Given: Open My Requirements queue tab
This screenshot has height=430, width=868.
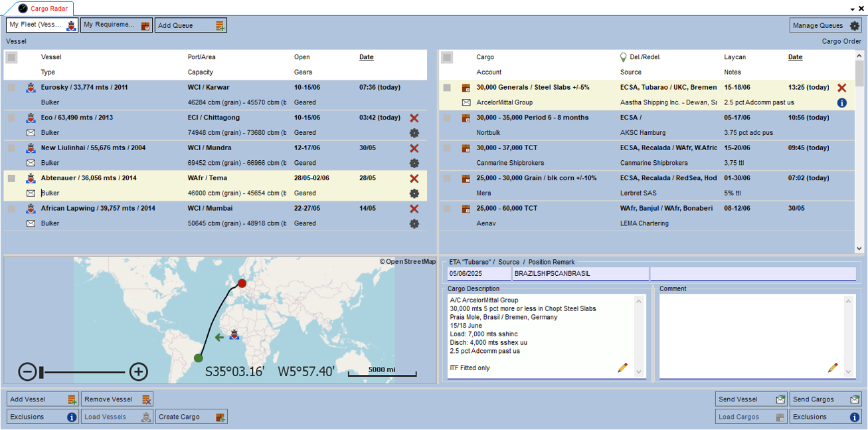Looking at the screenshot, I should point(117,25).
